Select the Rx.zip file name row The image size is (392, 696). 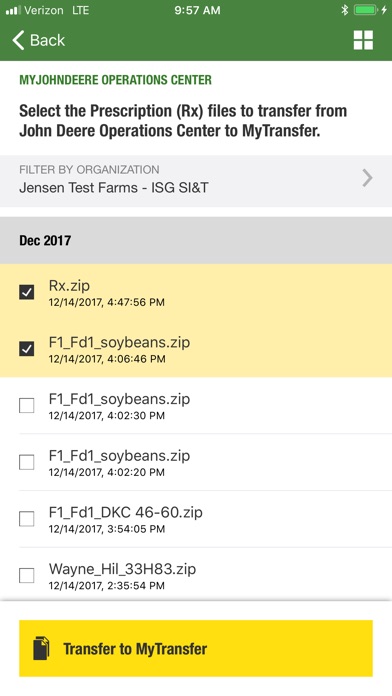click(196, 293)
